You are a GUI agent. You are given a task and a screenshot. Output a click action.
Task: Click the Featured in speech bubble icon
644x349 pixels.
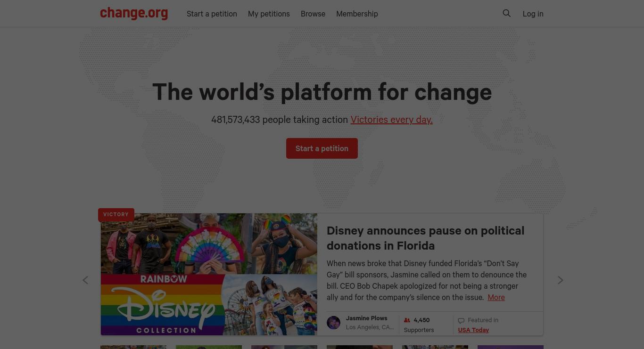pyautogui.click(x=461, y=321)
